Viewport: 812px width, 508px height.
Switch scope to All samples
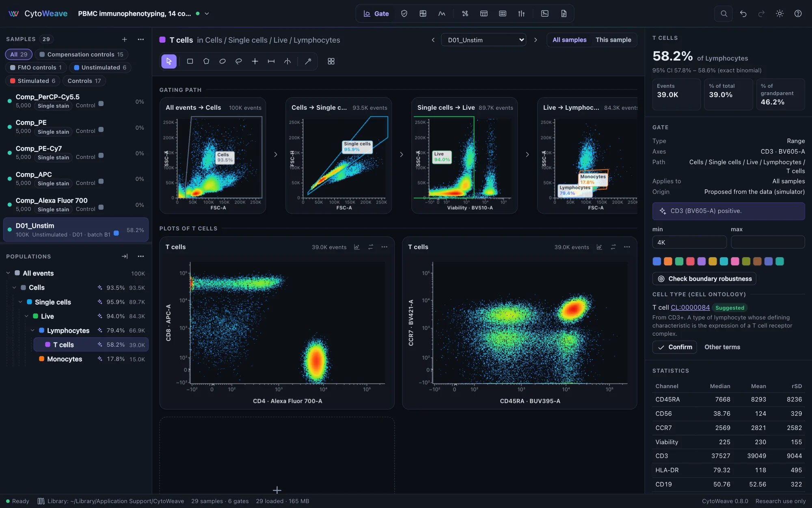569,40
